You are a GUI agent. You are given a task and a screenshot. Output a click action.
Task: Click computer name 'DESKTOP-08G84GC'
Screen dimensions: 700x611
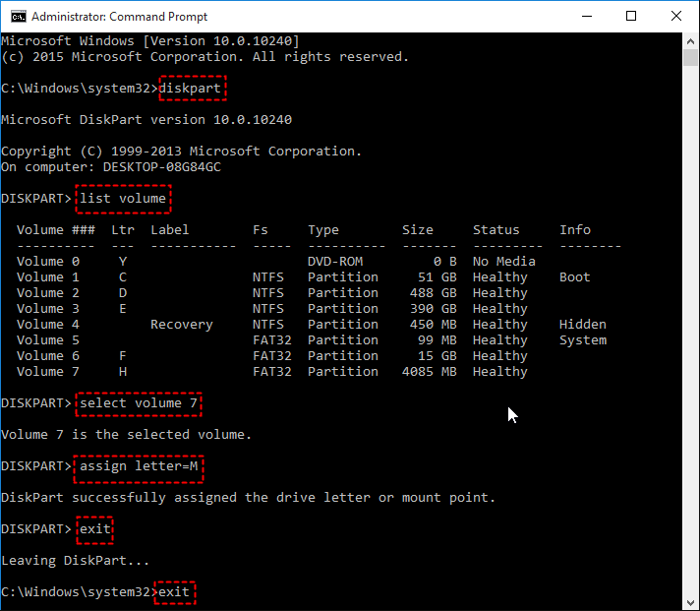point(162,167)
